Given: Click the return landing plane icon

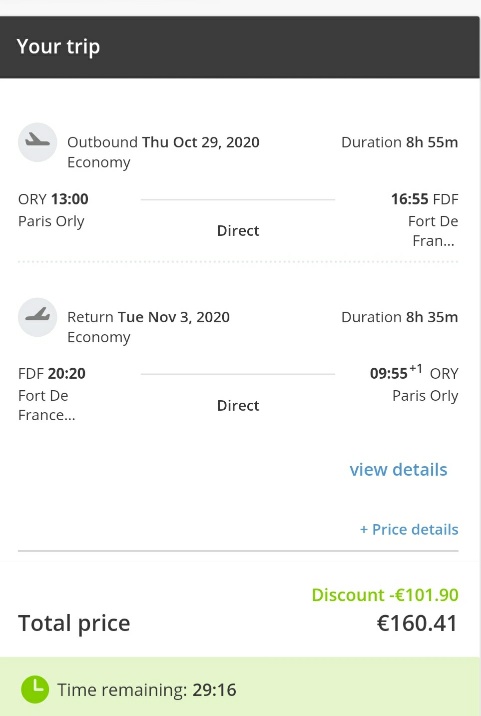Looking at the screenshot, I should (x=37, y=317).
